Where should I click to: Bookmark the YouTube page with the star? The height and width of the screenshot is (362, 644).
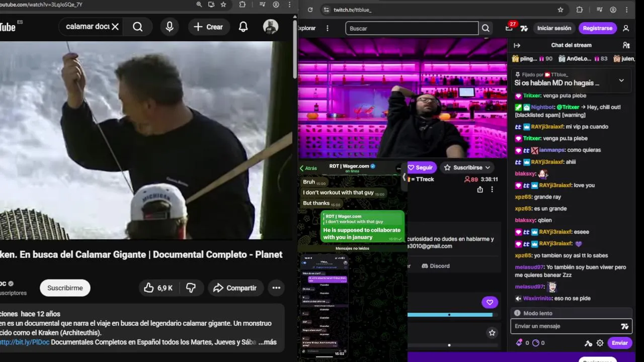pos(223,5)
